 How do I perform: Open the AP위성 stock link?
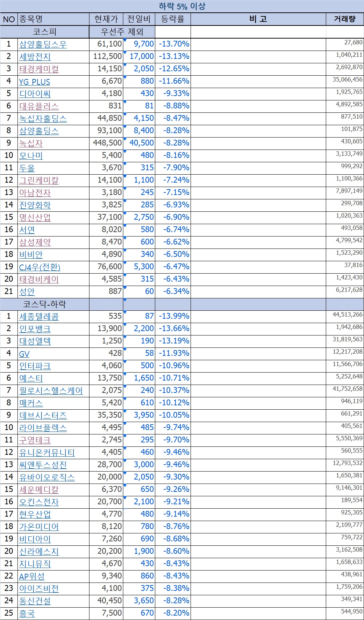point(32,576)
